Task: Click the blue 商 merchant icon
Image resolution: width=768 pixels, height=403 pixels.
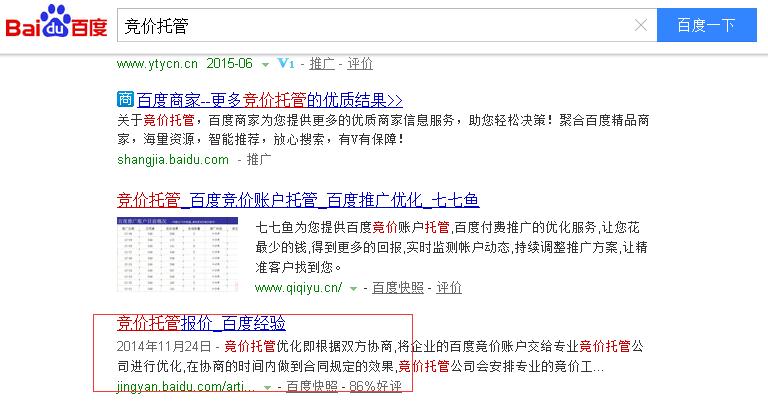Action: click(125, 99)
